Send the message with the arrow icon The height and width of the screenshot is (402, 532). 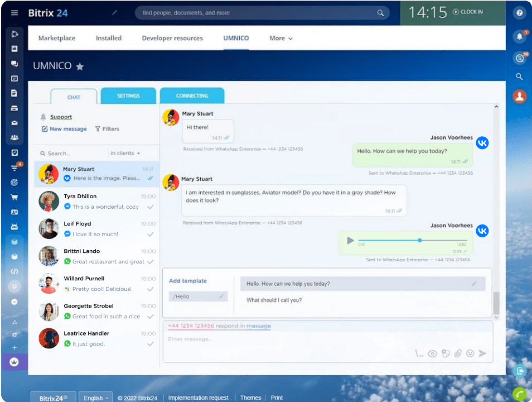pos(482,353)
